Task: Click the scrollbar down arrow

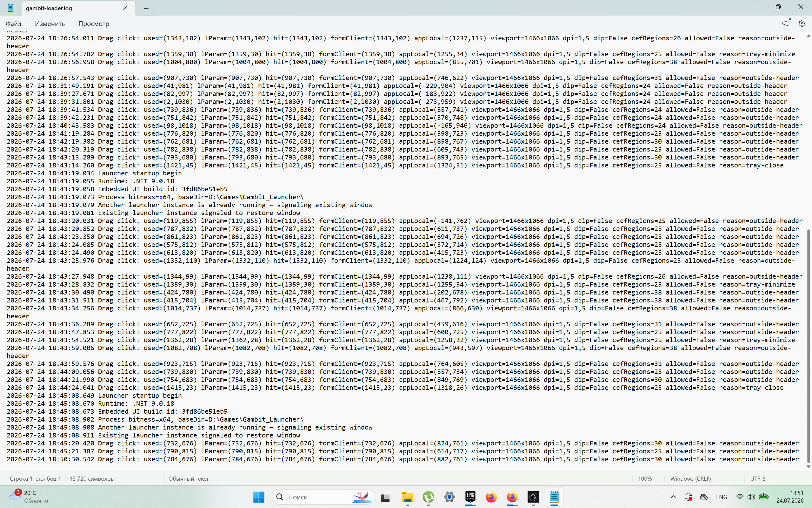Action: 808,467
